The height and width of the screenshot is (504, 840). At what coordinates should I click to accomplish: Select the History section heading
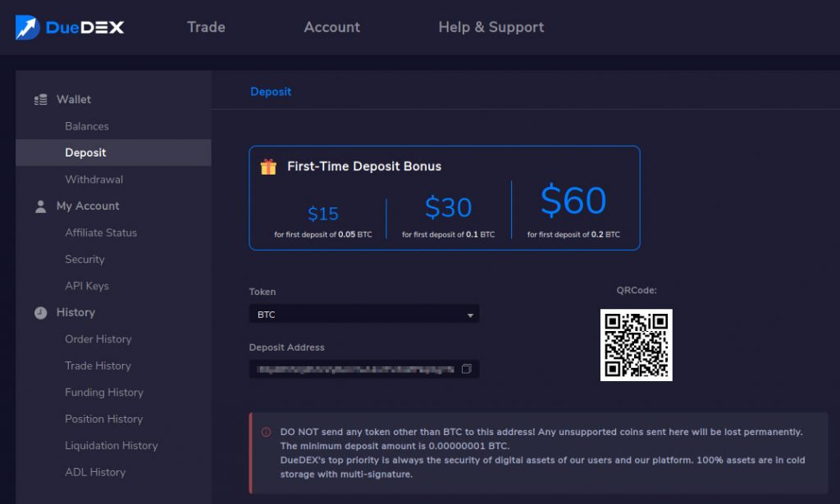75,312
